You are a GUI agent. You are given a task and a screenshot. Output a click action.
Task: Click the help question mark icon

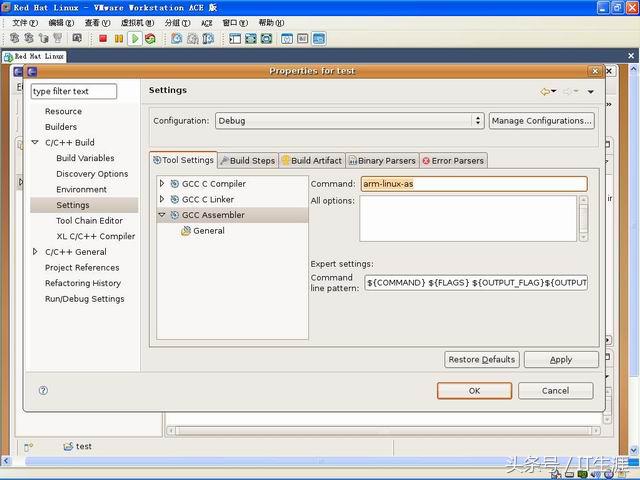click(43, 391)
